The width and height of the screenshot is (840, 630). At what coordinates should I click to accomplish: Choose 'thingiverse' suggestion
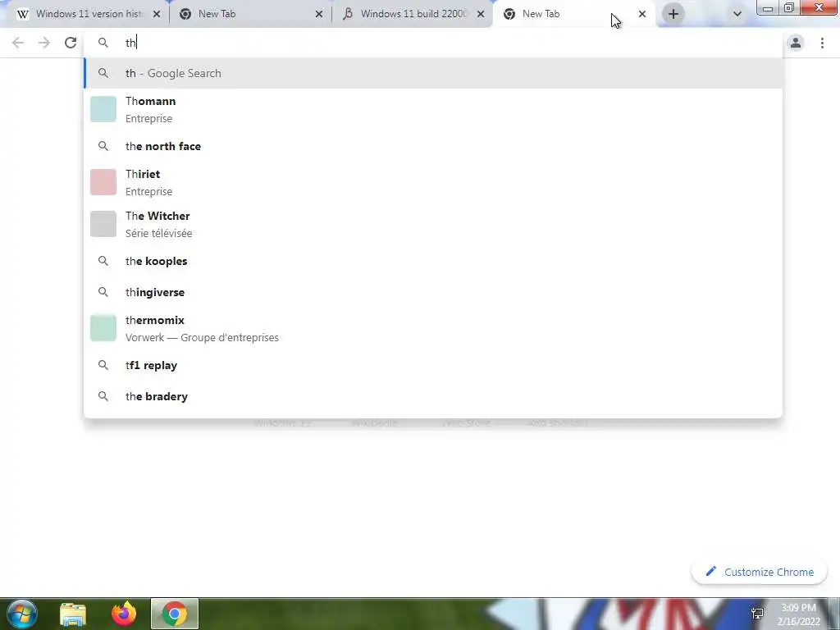point(433,293)
